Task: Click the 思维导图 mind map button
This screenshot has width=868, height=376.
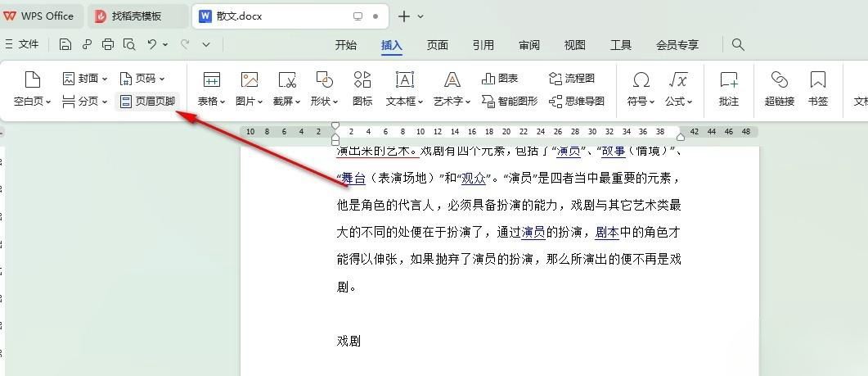Action: tap(577, 102)
